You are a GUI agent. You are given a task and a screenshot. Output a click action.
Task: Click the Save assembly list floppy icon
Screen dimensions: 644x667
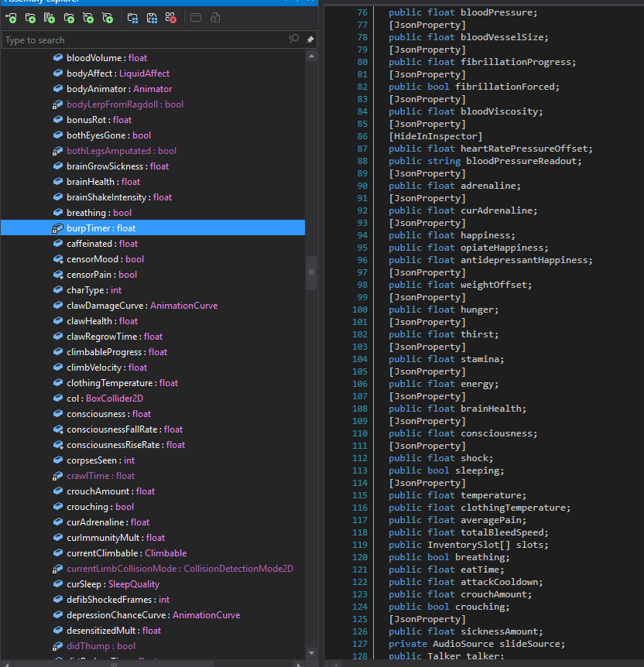[x=152, y=18]
